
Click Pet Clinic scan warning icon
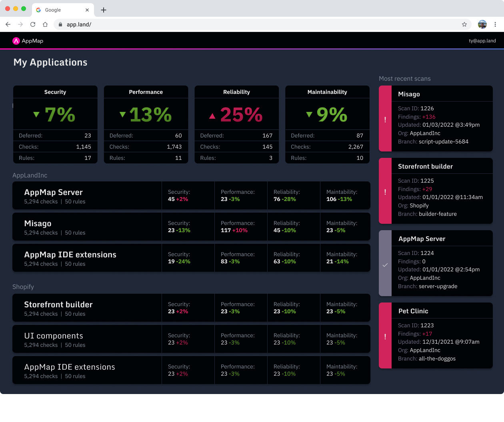coord(385,336)
